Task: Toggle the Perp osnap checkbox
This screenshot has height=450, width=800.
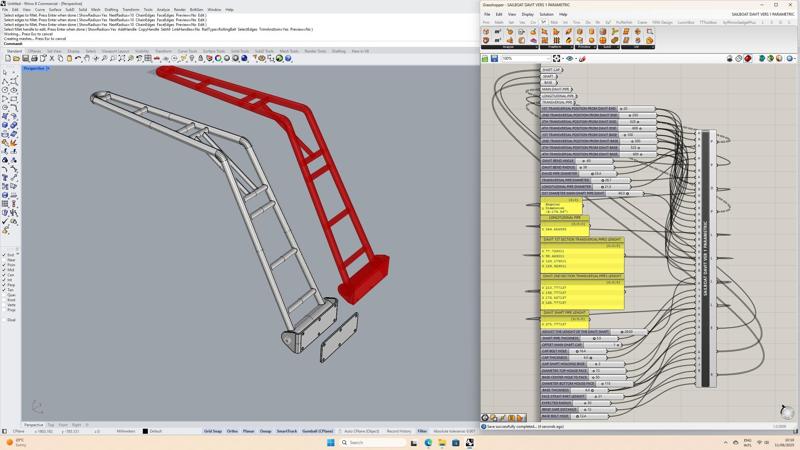Action: [4, 285]
